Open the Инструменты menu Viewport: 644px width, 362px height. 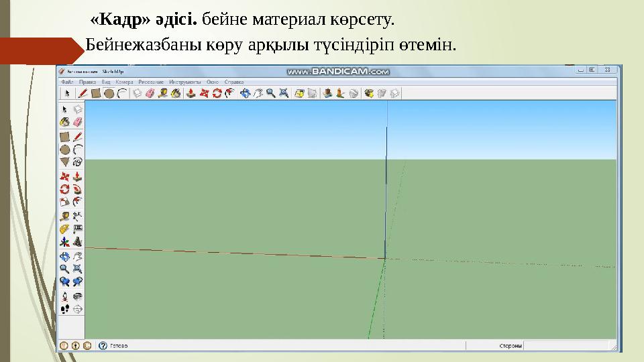tap(185, 82)
